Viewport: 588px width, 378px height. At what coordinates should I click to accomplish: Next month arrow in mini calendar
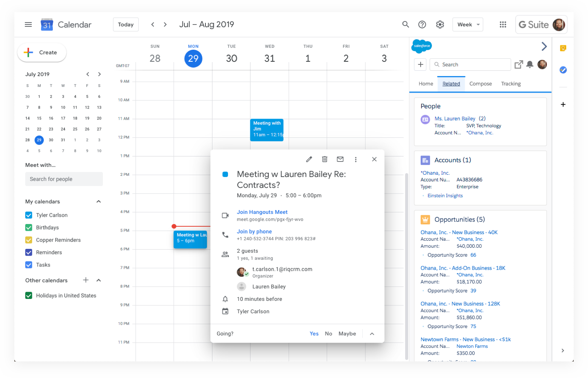tap(100, 74)
